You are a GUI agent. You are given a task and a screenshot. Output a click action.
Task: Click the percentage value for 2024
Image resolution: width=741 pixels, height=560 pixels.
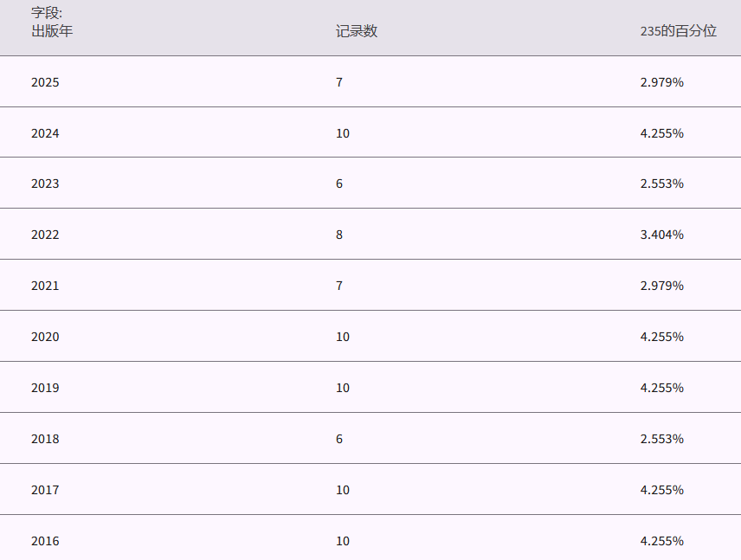tap(661, 133)
